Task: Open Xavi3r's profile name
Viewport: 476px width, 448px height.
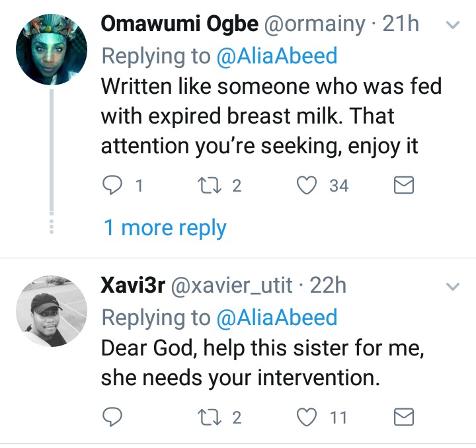Action: coord(132,286)
